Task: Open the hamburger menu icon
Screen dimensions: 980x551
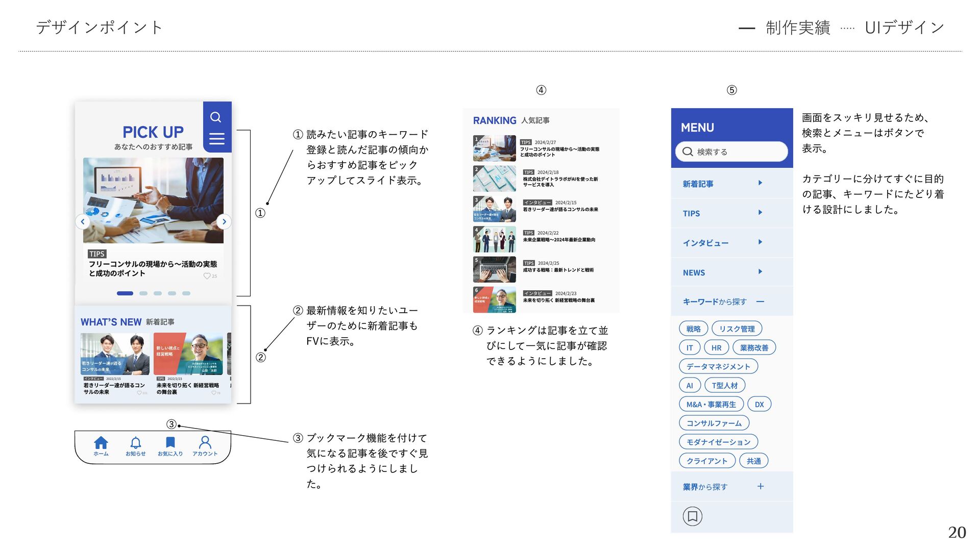Action: 217,139
